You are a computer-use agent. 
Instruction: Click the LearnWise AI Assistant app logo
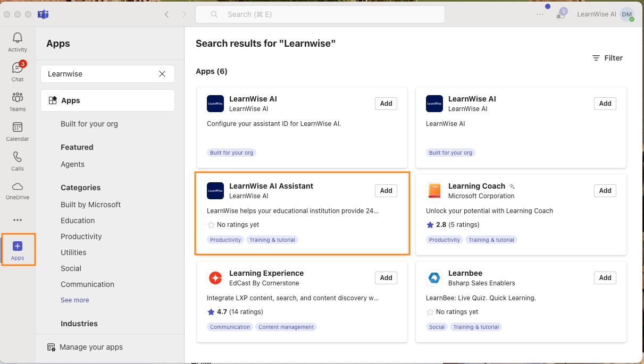point(215,191)
